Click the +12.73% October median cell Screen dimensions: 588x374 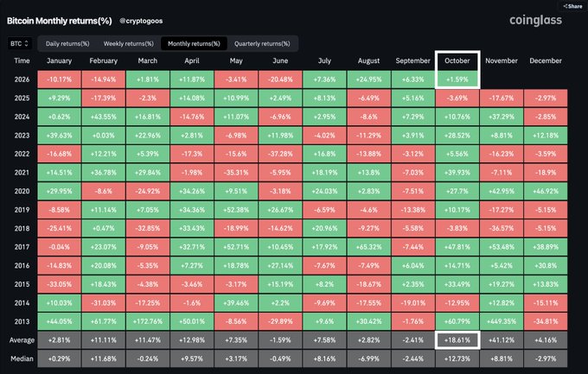point(457,358)
